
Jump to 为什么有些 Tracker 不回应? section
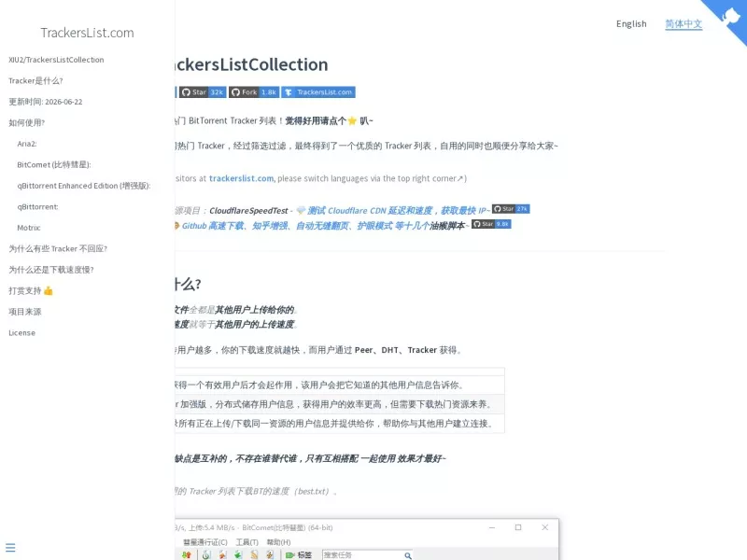58,248
